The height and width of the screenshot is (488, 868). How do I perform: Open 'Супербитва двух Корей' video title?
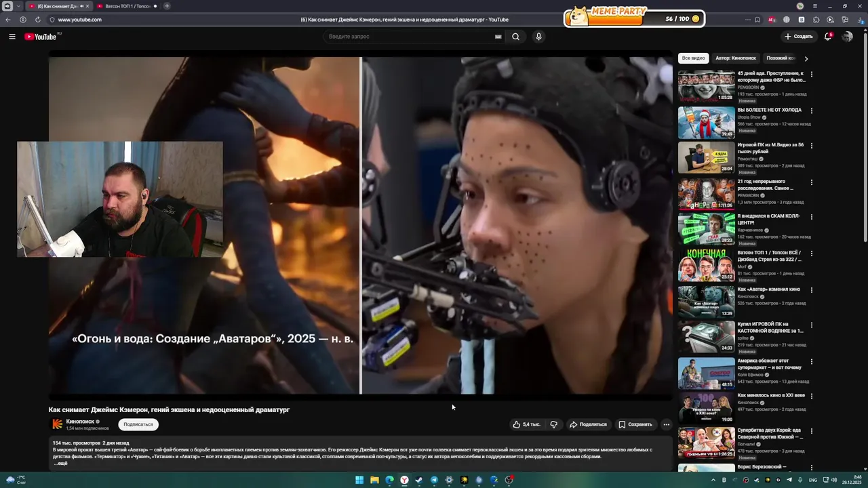(x=770, y=433)
